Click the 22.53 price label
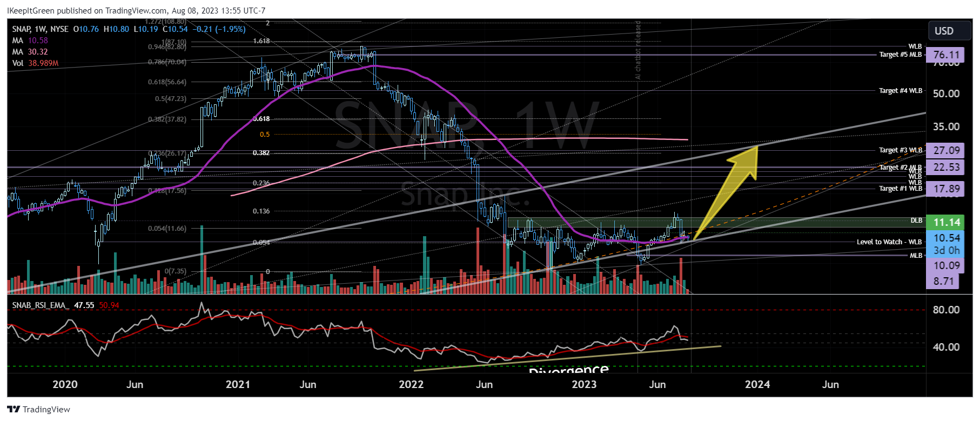The width and height of the screenshot is (980, 421). click(x=946, y=167)
